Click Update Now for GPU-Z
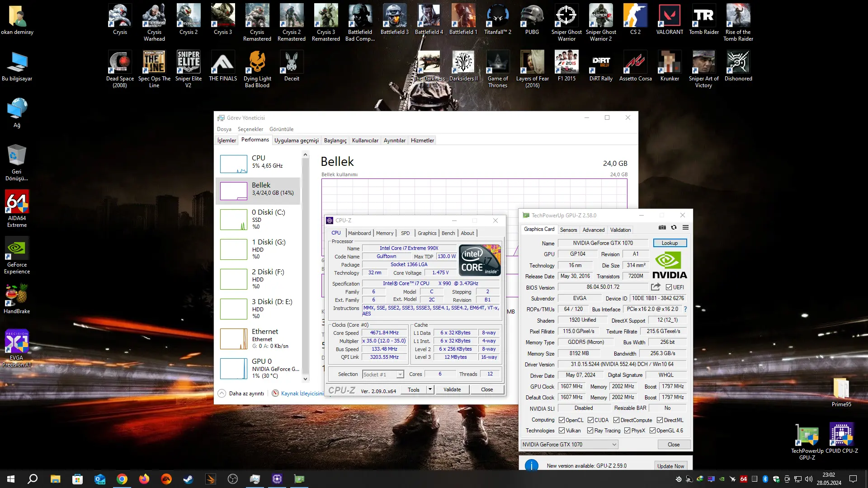868x488 pixels. tap(670, 466)
